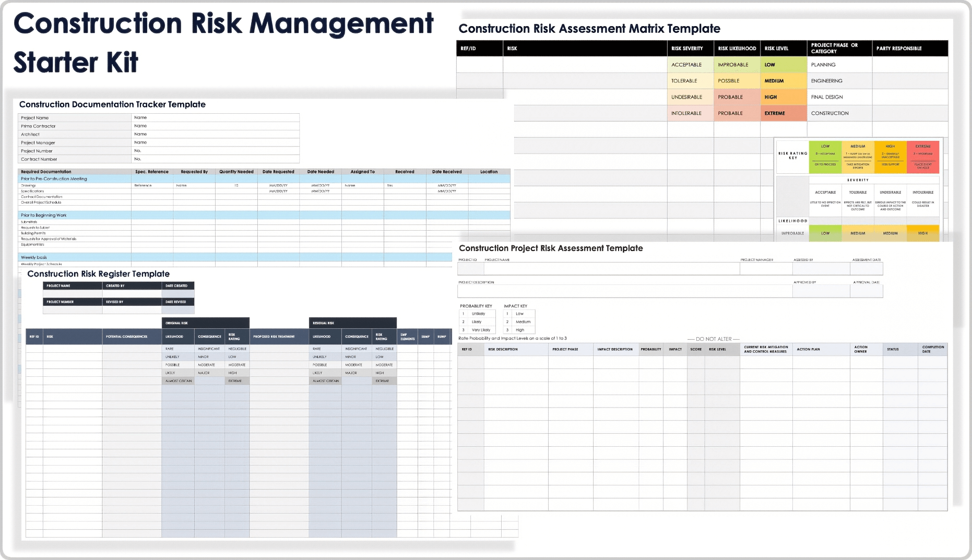
Task: Select the Prime Contractor name field
Action: click(x=214, y=126)
